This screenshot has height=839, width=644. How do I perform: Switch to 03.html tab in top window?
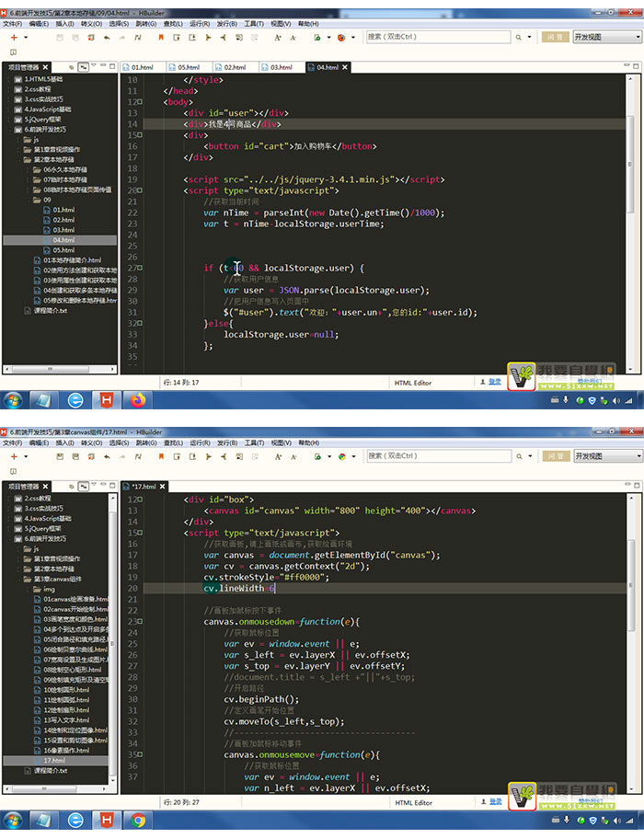282,67
